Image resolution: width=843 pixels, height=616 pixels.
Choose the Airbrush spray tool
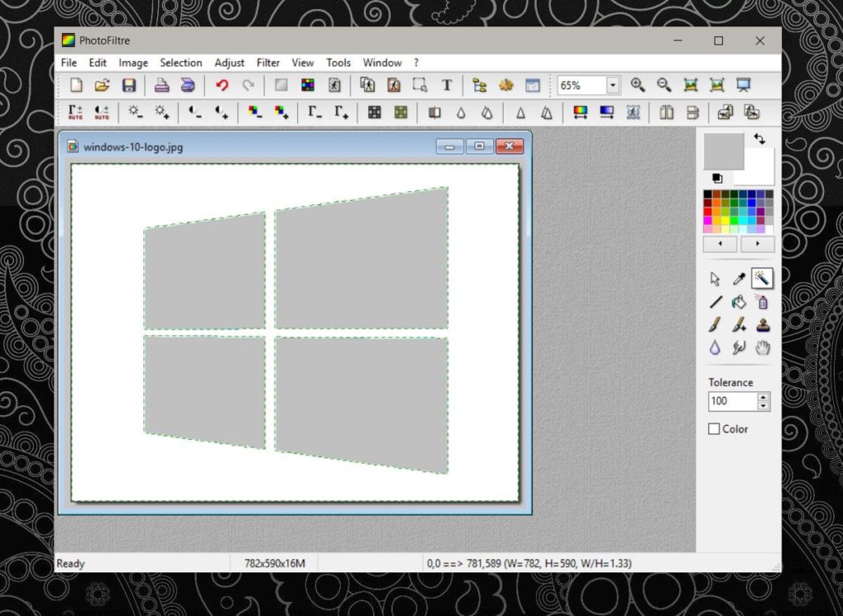coord(761,301)
